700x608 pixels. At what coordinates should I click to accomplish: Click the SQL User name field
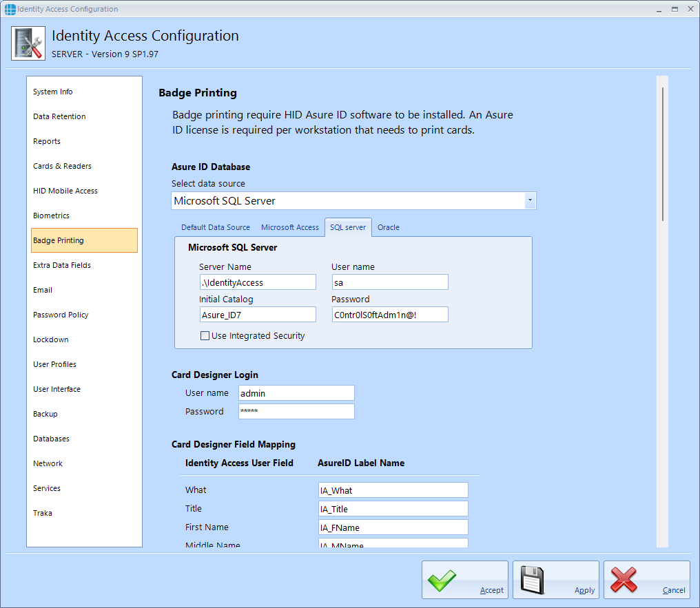[390, 282]
